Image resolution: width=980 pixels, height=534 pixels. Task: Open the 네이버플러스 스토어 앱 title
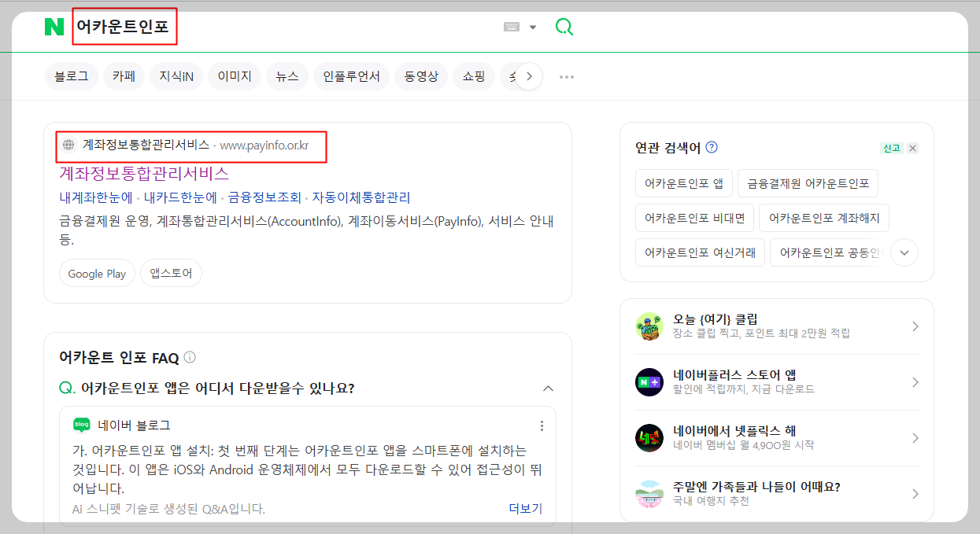point(734,375)
